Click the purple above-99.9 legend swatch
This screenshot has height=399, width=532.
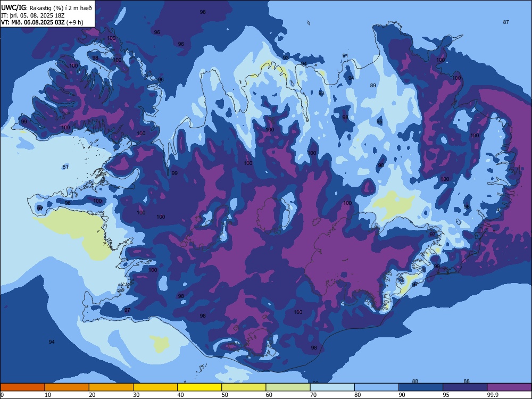pos(509,387)
